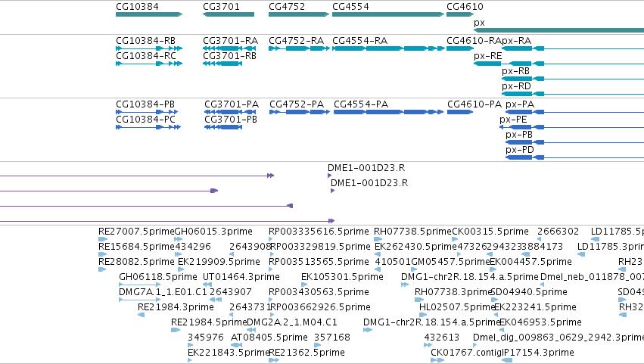Select the px-PE protein label
The height and width of the screenshot is (364, 644).
[513, 120]
